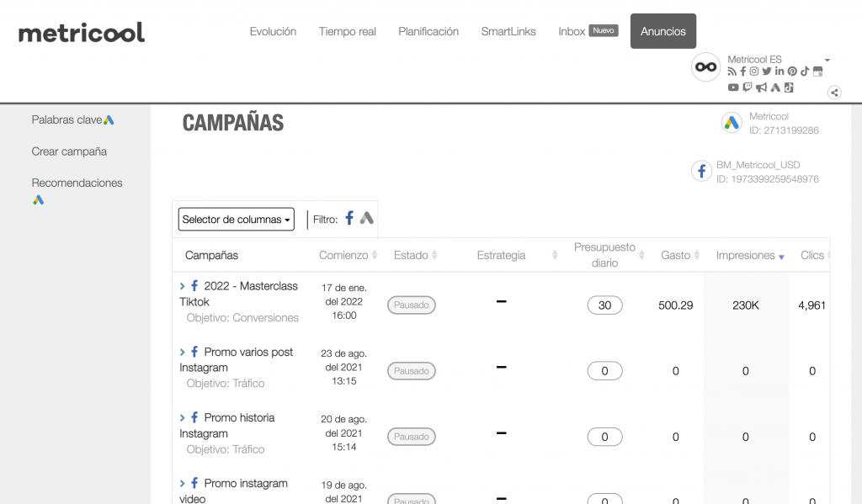
Task: Toggle Pausado status of Promo historia Instagram
Action: tap(411, 437)
